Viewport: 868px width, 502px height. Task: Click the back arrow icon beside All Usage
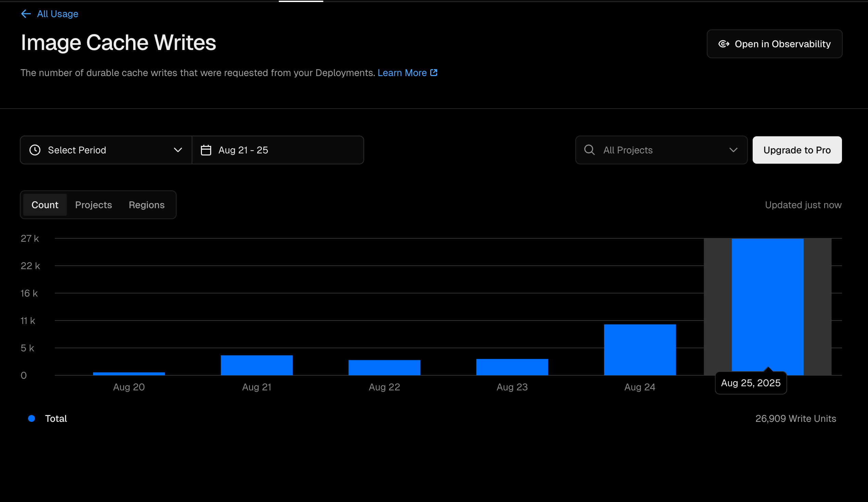(x=26, y=14)
